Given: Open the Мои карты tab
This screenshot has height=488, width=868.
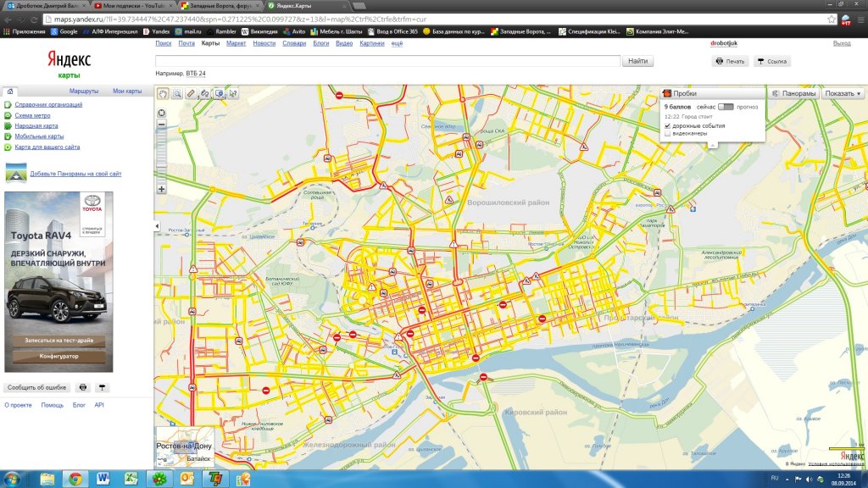Looking at the screenshot, I should click(x=127, y=91).
